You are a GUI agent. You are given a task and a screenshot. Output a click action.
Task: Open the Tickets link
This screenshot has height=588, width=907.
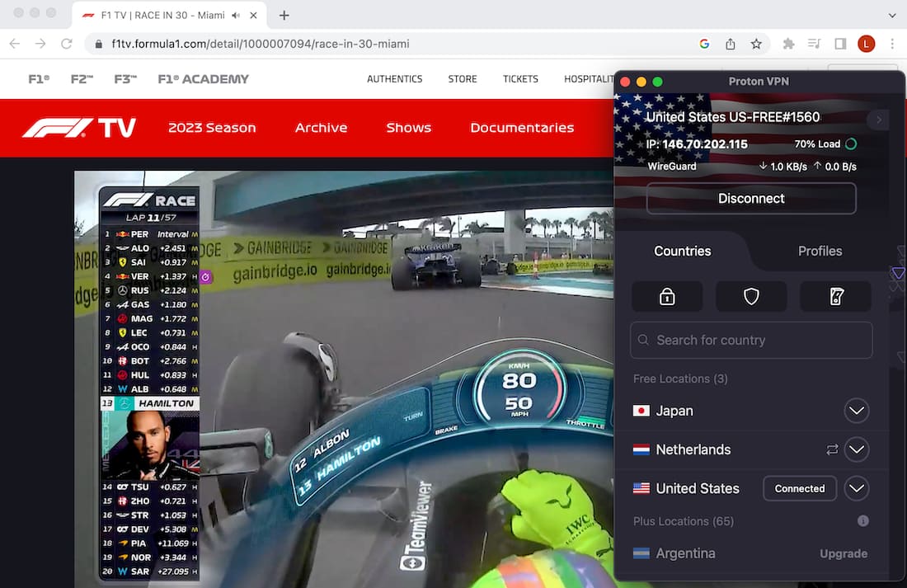point(520,79)
